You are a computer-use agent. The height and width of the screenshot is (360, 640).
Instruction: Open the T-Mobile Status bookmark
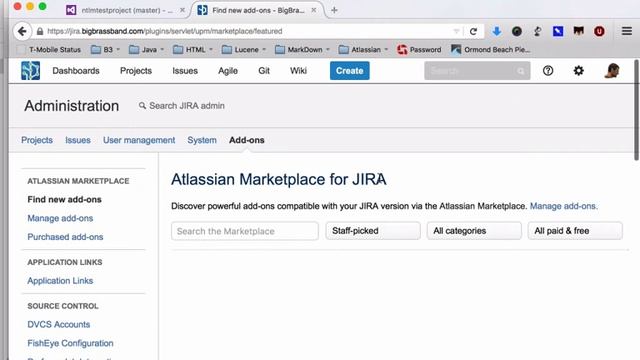click(49, 50)
